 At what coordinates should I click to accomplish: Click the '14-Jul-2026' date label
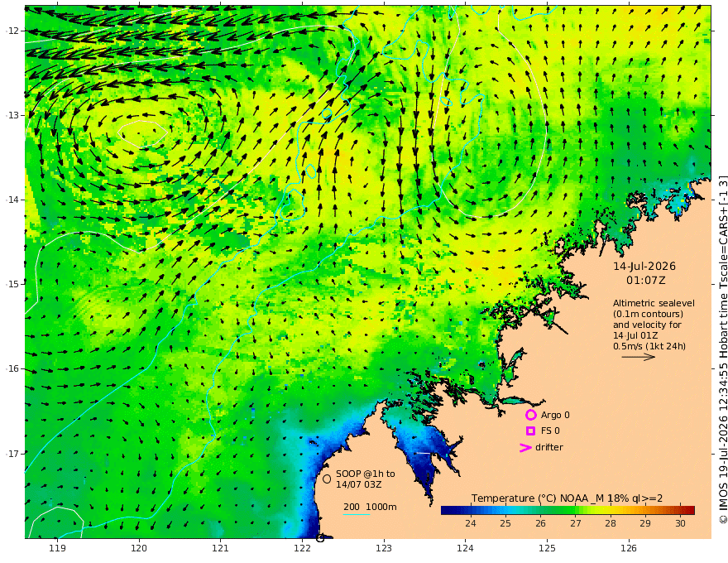point(644,266)
